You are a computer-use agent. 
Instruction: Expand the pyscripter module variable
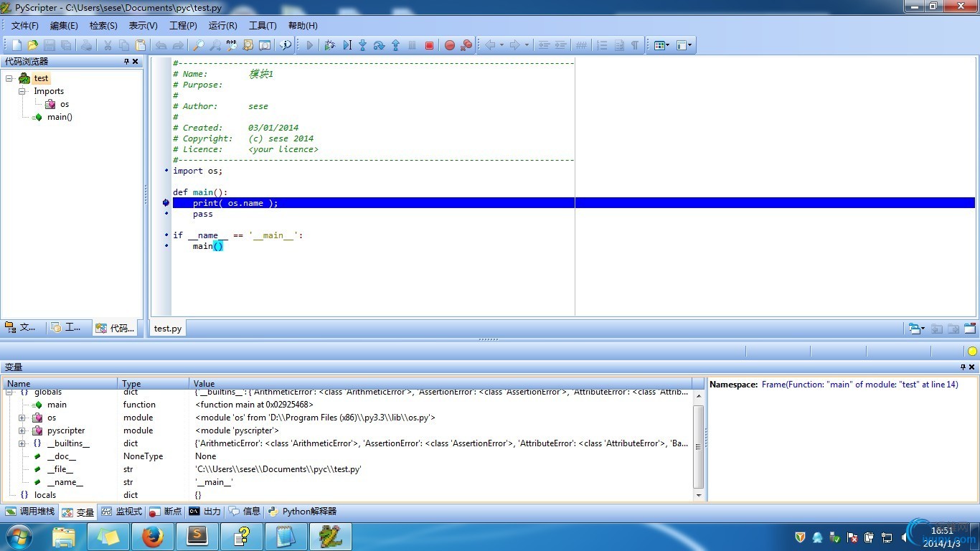(x=22, y=430)
